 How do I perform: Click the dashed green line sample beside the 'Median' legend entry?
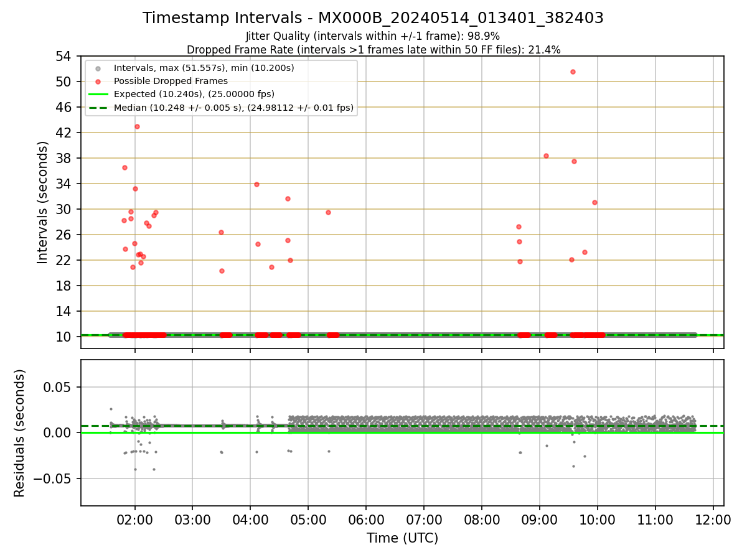click(x=98, y=108)
